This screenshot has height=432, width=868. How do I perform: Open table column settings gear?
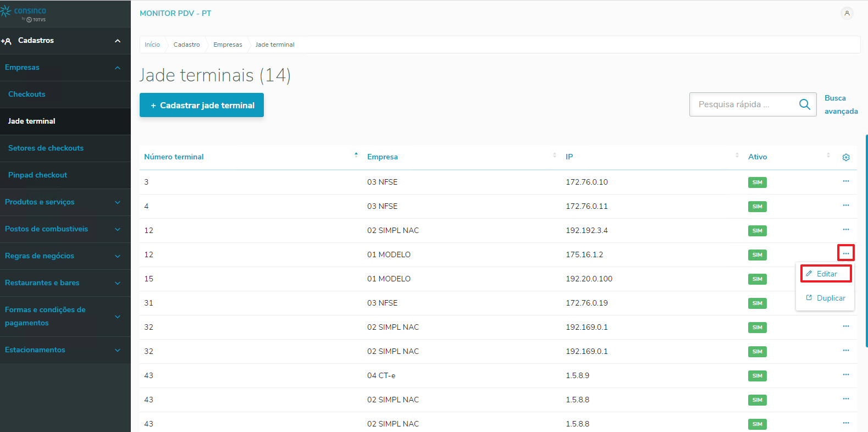coord(846,157)
